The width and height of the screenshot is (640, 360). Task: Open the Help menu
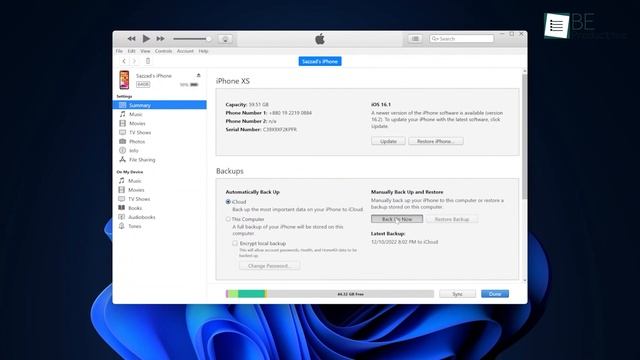pyautogui.click(x=203, y=51)
